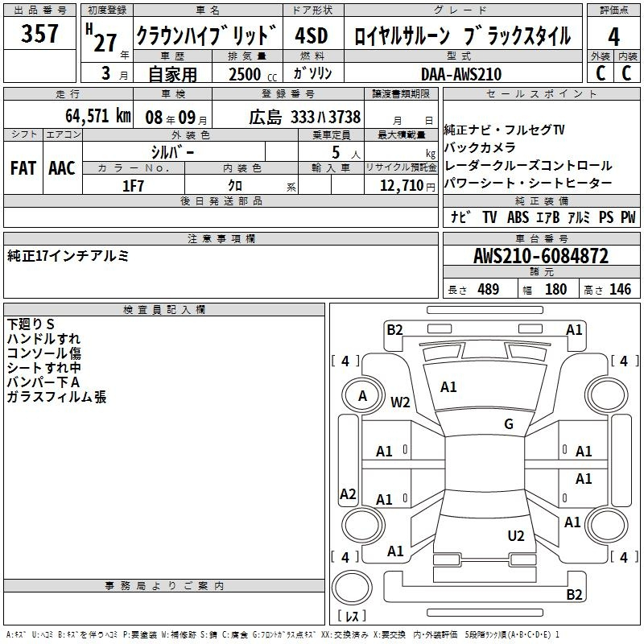
Task: Click the registration month 3 value
Action: tap(106, 73)
